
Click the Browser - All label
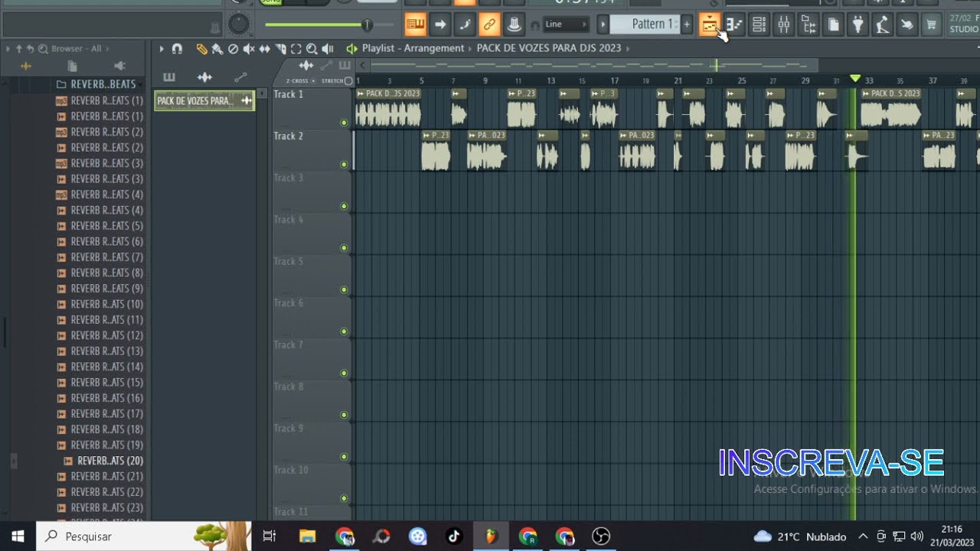coord(76,48)
